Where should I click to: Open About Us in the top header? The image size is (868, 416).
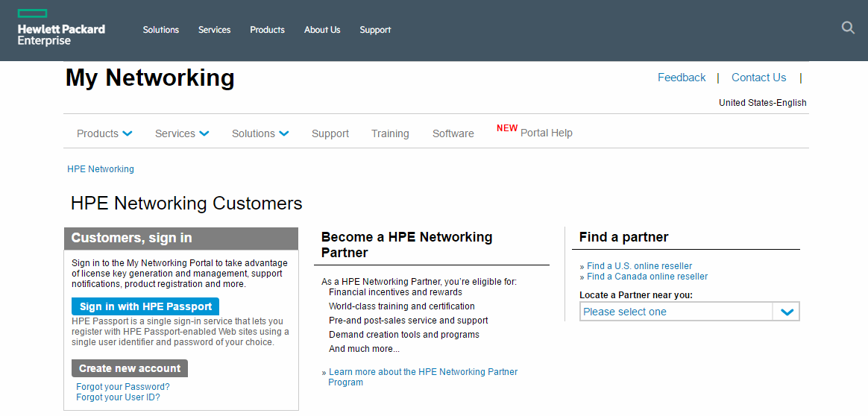click(x=322, y=30)
